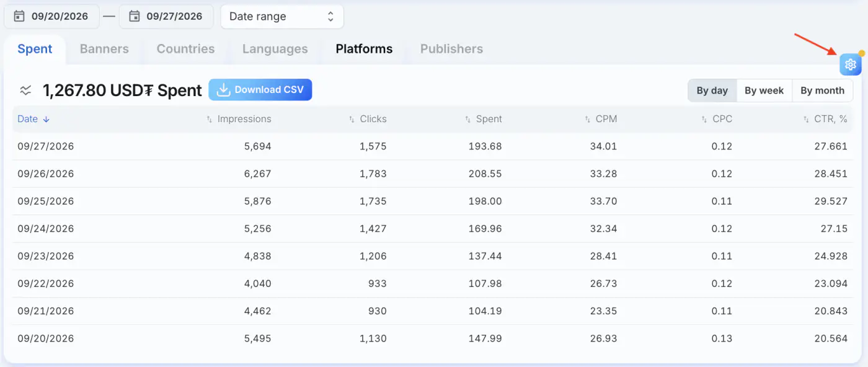
Task: Select the 09/23/2026 row date
Action: coord(46,256)
